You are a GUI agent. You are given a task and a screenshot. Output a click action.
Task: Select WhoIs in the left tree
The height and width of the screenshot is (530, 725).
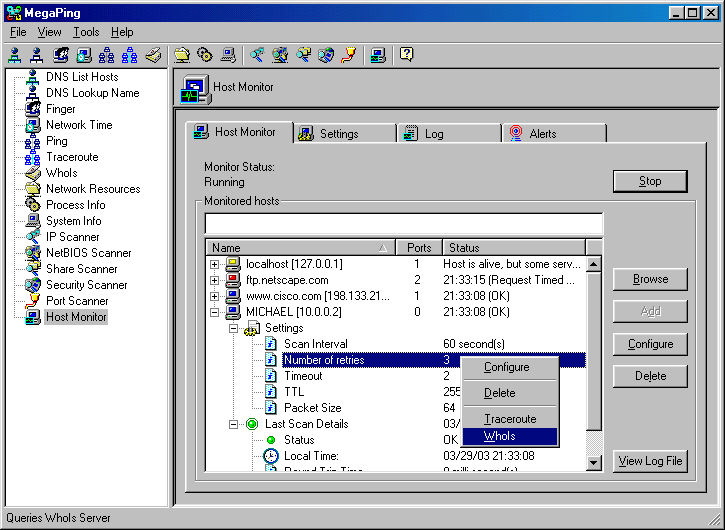(61, 173)
